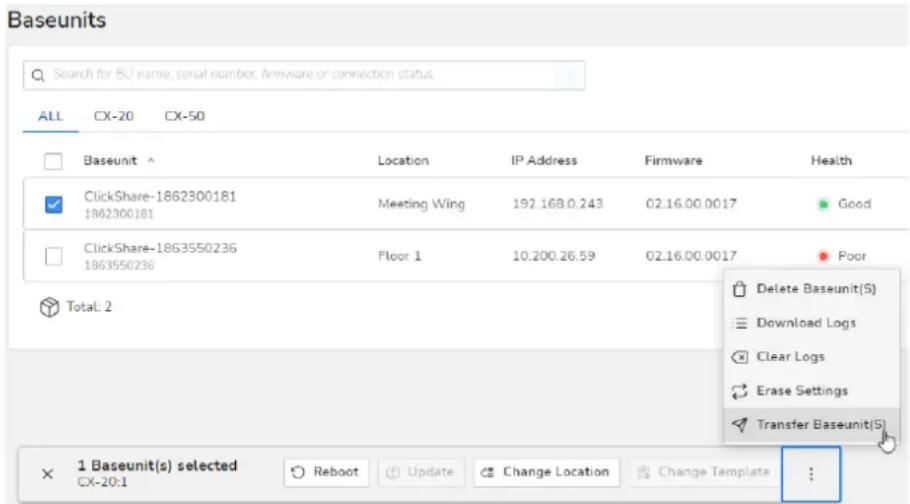The image size is (910, 504).
Task: Toggle the select-all baseunits checkbox
Action: tap(53, 161)
